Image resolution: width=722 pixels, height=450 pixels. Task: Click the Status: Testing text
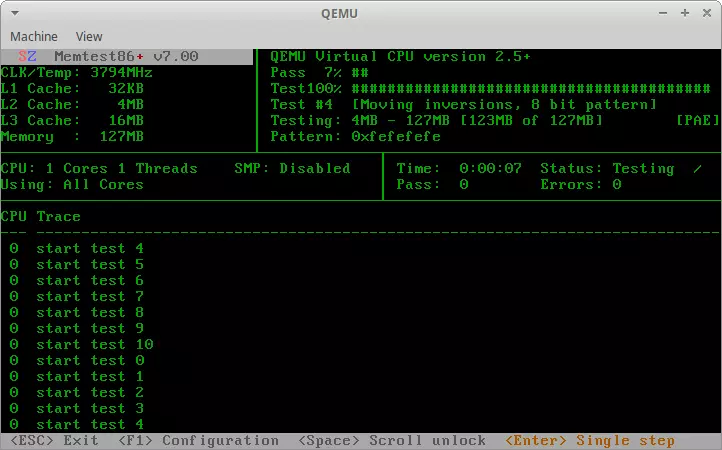pos(607,169)
